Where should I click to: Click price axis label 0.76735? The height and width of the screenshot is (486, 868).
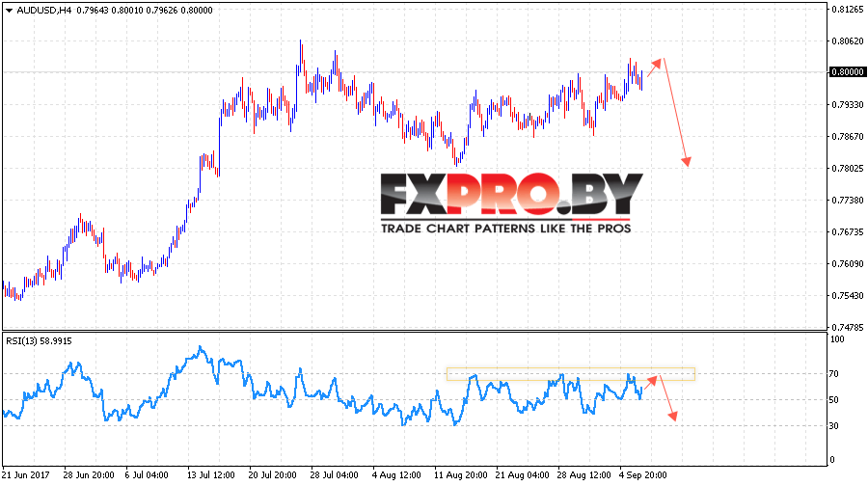coord(848,232)
